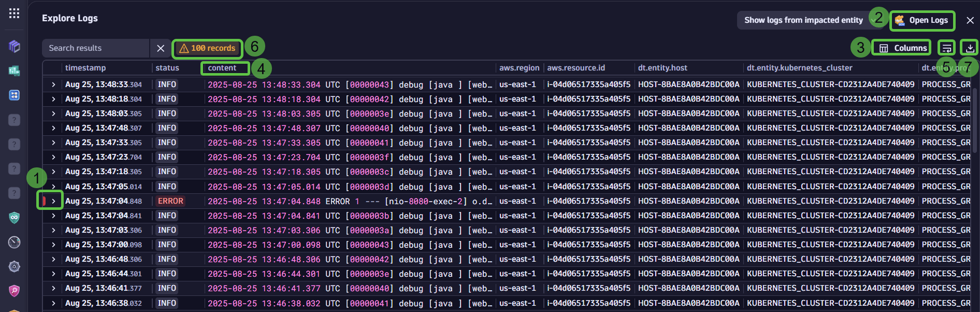Expand the 13:48:18.304 log record
980x312 pixels.
click(x=53, y=99)
